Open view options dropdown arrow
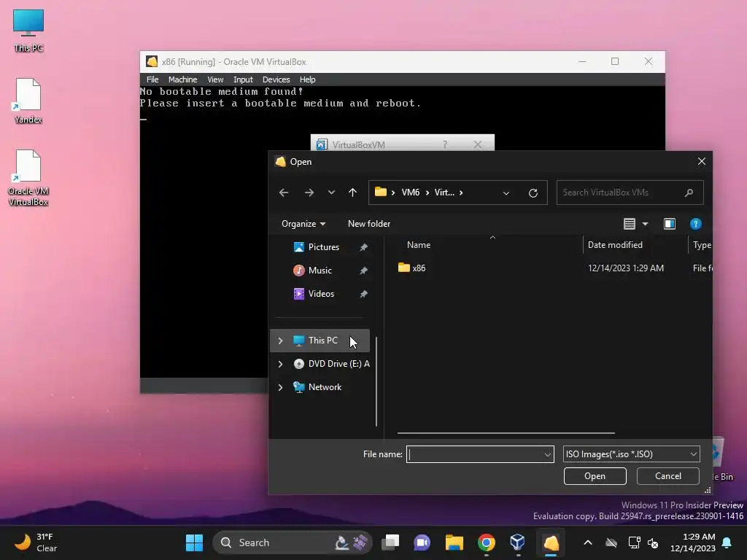 [x=645, y=224]
